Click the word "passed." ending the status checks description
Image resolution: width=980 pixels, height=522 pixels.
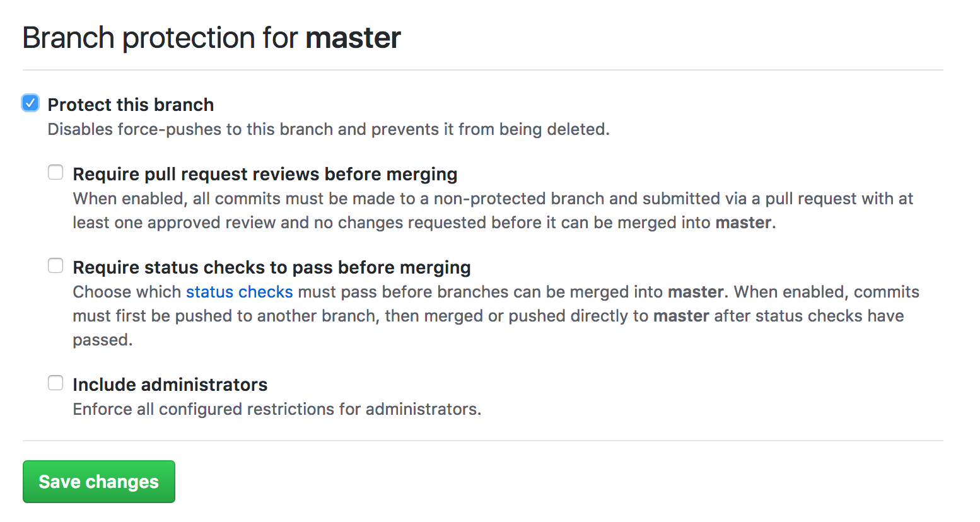tap(102, 340)
